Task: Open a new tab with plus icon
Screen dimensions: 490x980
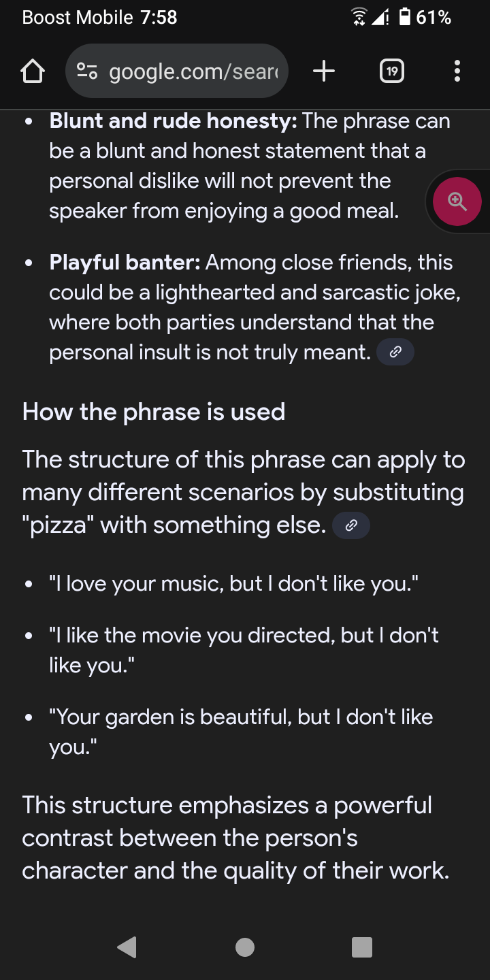Action: pyautogui.click(x=324, y=71)
